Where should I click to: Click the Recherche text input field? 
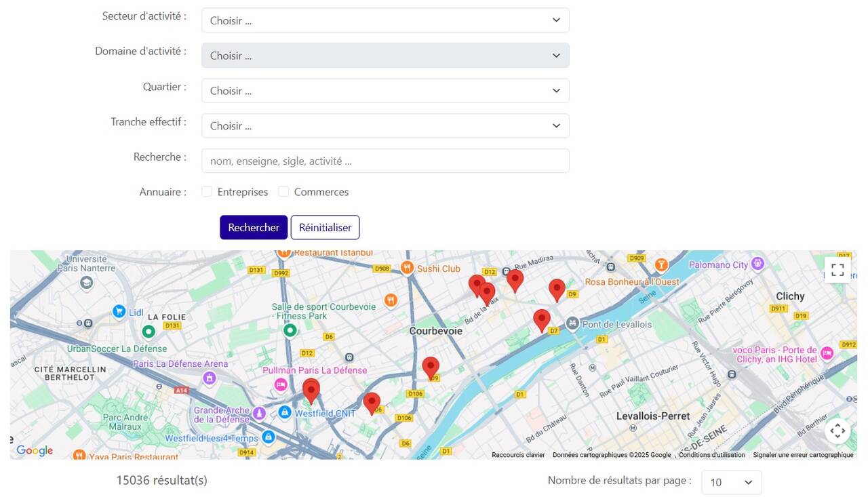coord(384,161)
